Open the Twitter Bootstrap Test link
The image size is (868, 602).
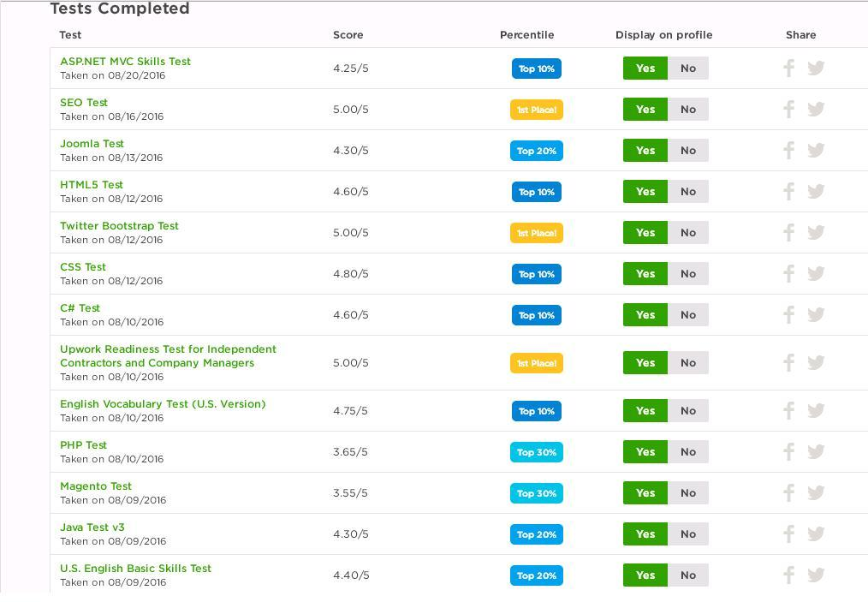point(119,226)
